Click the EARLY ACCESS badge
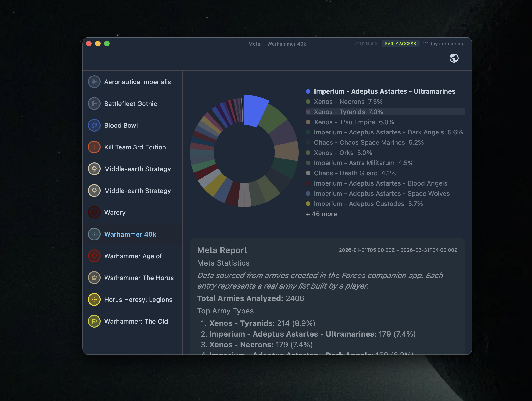This screenshot has width=532, height=401. [x=400, y=44]
